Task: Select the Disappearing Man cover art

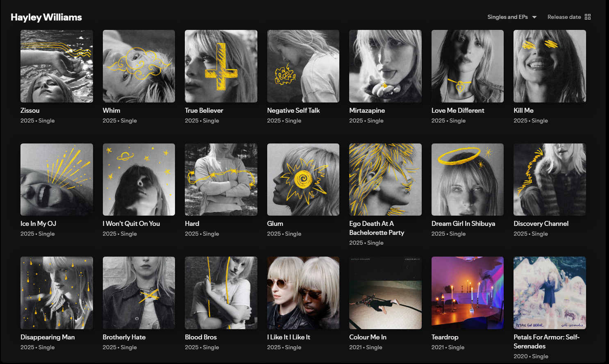Action: (57, 293)
